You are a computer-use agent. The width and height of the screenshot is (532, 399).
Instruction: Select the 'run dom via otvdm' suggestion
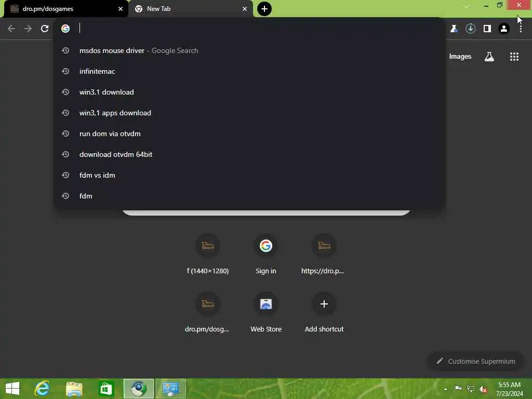click(250, 134)
